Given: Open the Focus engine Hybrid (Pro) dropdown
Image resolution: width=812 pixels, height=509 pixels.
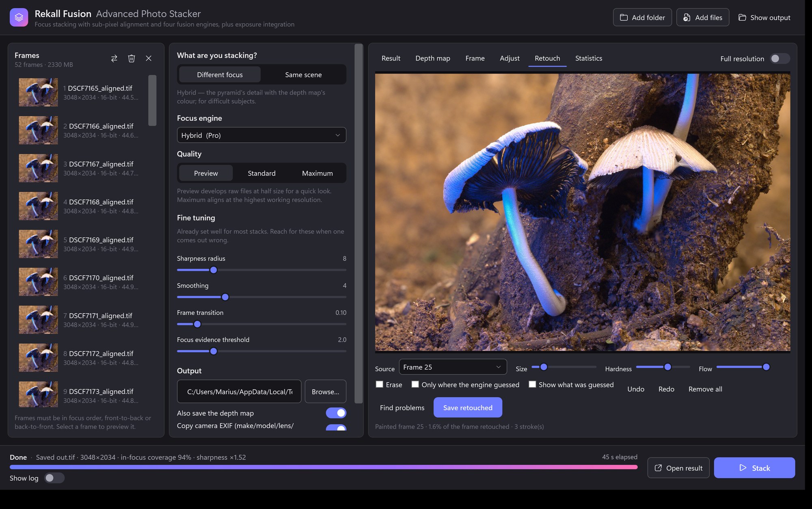Looking at the screenshot, I should tap(261, 135).
